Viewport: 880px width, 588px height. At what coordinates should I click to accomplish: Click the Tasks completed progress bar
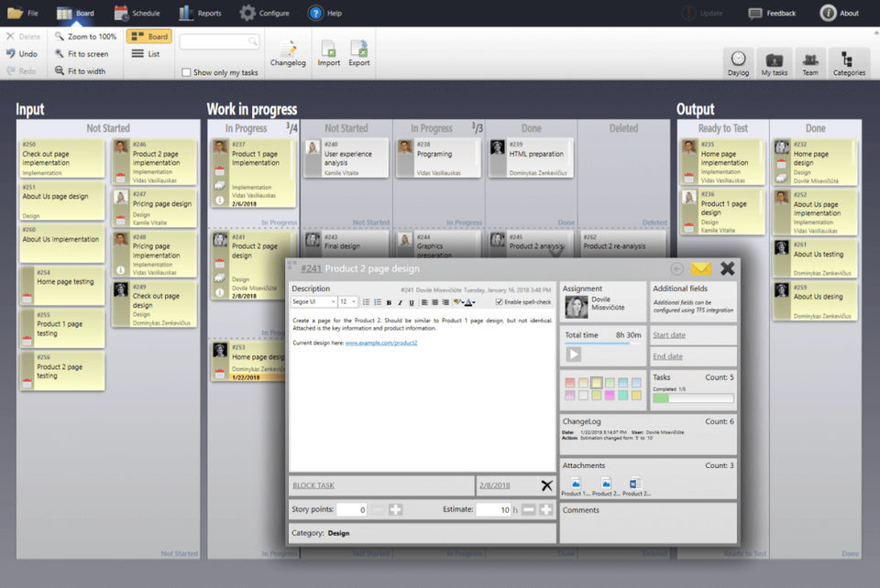pos(693,398)
